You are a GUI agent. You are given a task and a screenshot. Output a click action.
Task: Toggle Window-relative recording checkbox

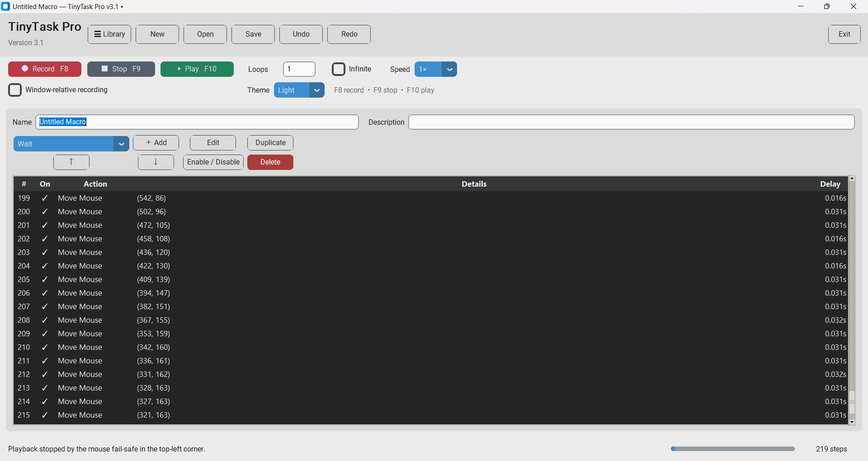tap(15, 90)
